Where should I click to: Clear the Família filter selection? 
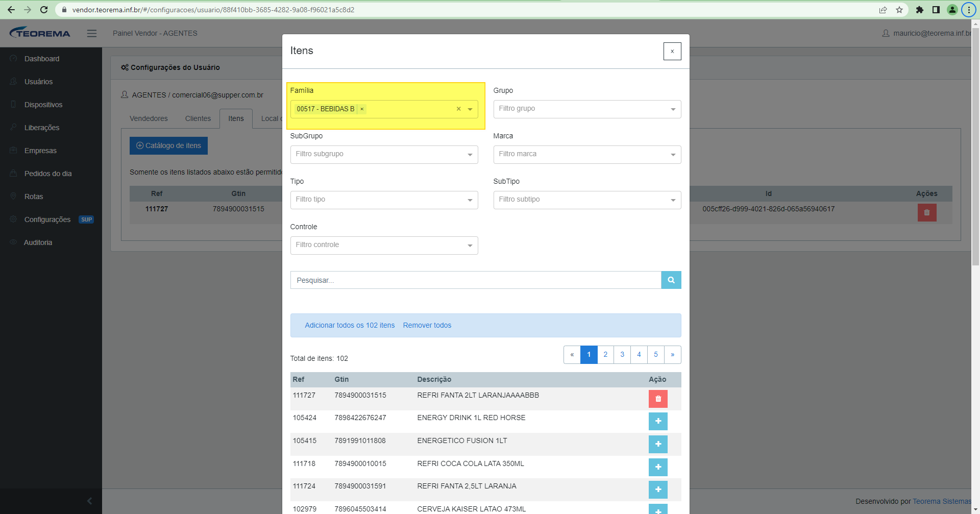point(458,109)
